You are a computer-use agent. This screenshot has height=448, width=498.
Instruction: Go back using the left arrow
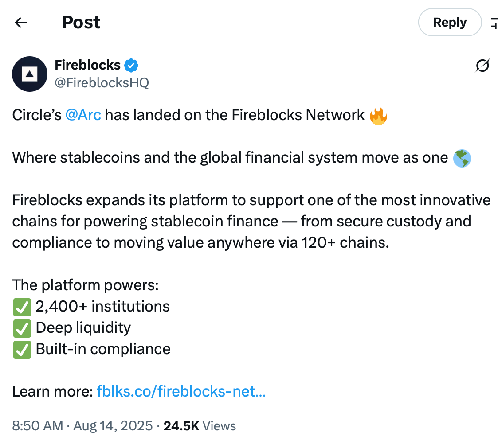(21, 23)
